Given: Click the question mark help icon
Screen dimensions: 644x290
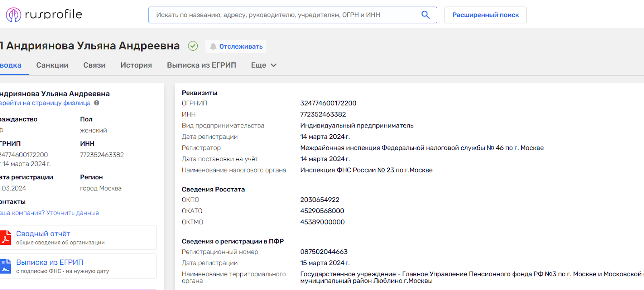Looking at the screenshot, I should (97, 103).
